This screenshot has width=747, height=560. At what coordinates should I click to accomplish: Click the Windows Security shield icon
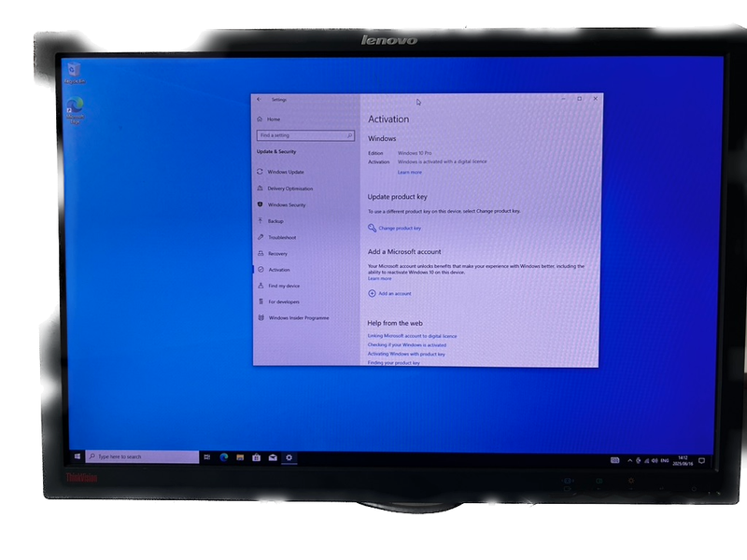click(261, 204)
